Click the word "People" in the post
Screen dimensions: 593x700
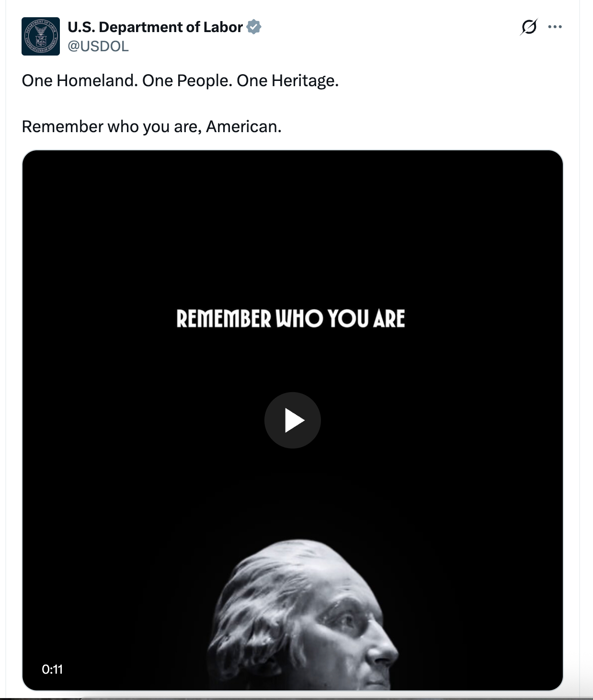[x=204, y=81]
